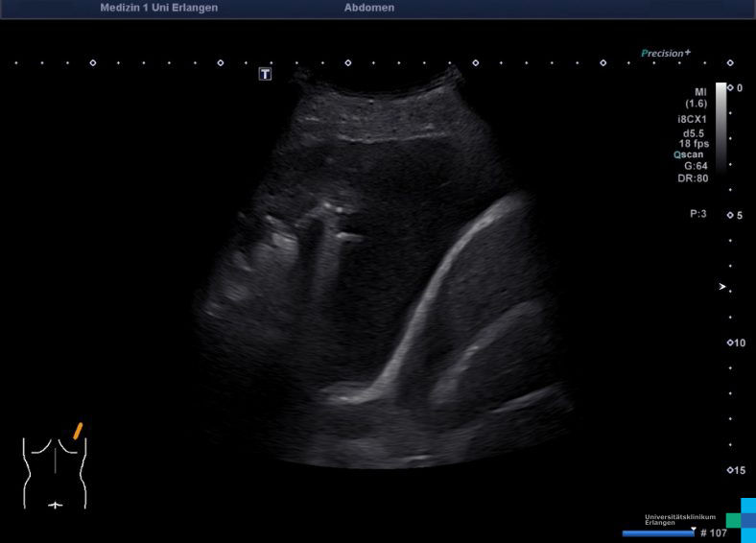Click the i8CX1 transducer label
Viewport: 756px width, 543px height.
tap(692, 120)
